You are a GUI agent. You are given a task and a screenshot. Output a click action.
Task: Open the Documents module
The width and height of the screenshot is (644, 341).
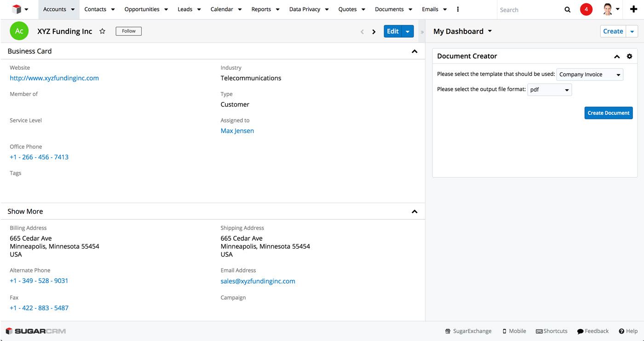389,9
